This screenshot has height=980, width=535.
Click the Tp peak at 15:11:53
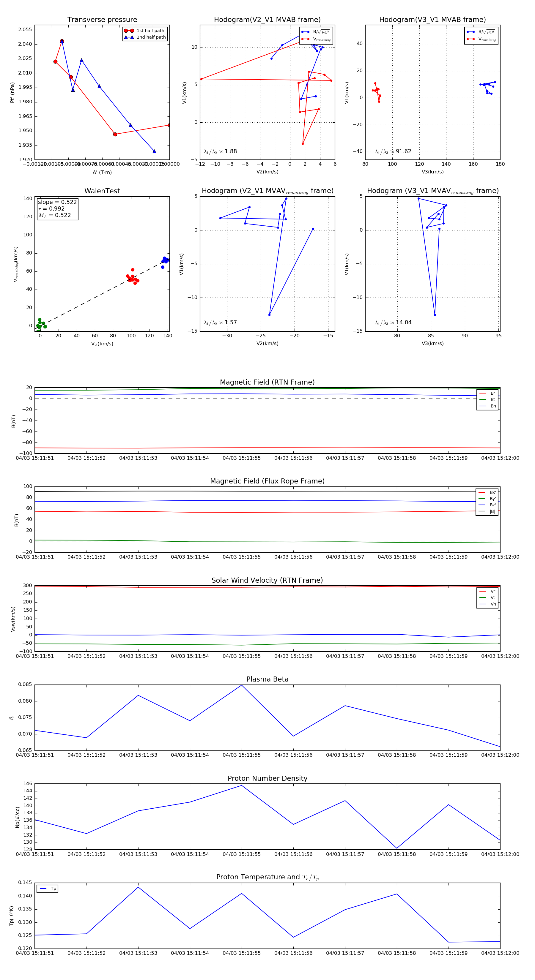(x=138, y=887)
